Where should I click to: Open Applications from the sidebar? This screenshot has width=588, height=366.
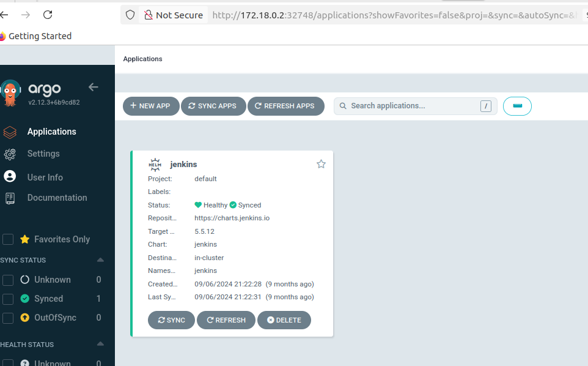pyautogui.click(x=52, y=132)
